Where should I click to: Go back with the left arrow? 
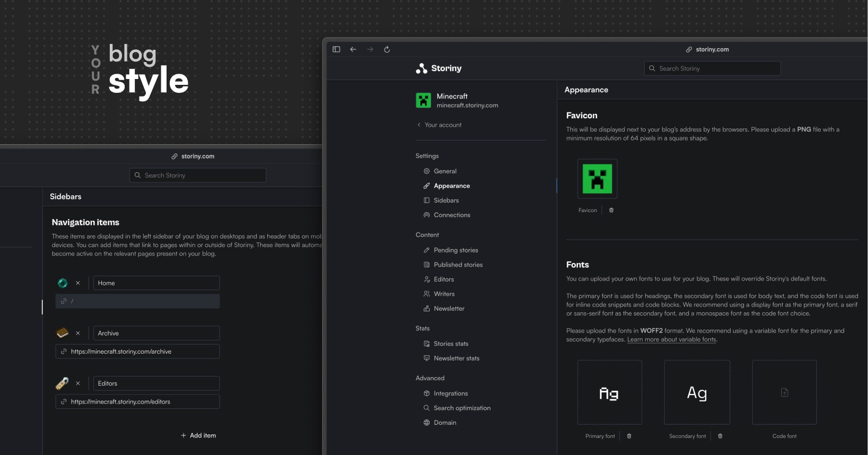pyautogui.click(x=353, y=49)
